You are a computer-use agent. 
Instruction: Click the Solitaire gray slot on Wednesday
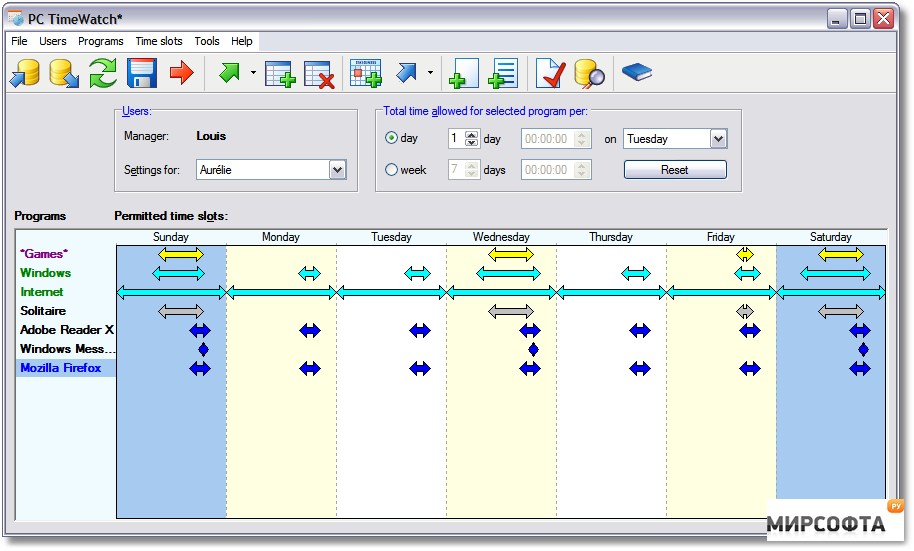(511, 311)
